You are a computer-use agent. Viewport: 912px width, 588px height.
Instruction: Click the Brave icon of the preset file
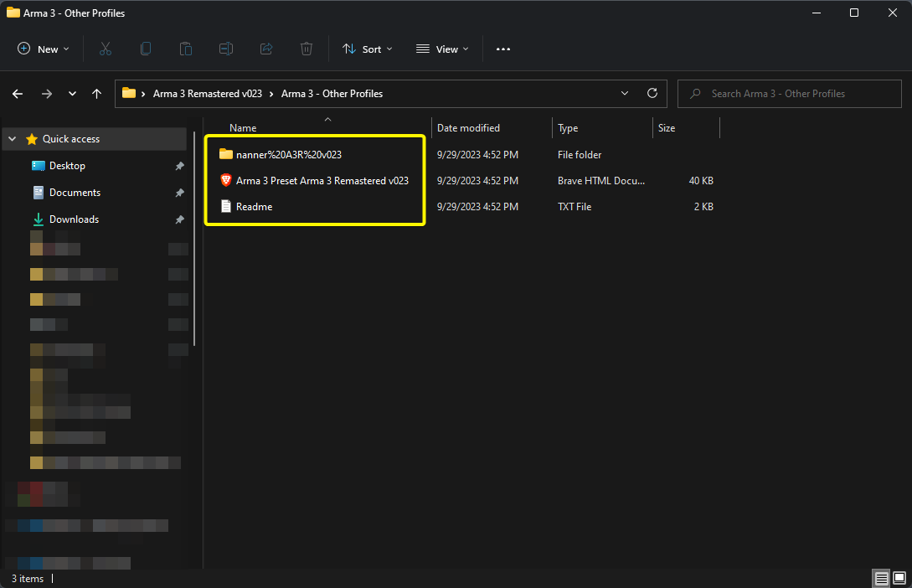pos(226,180)
